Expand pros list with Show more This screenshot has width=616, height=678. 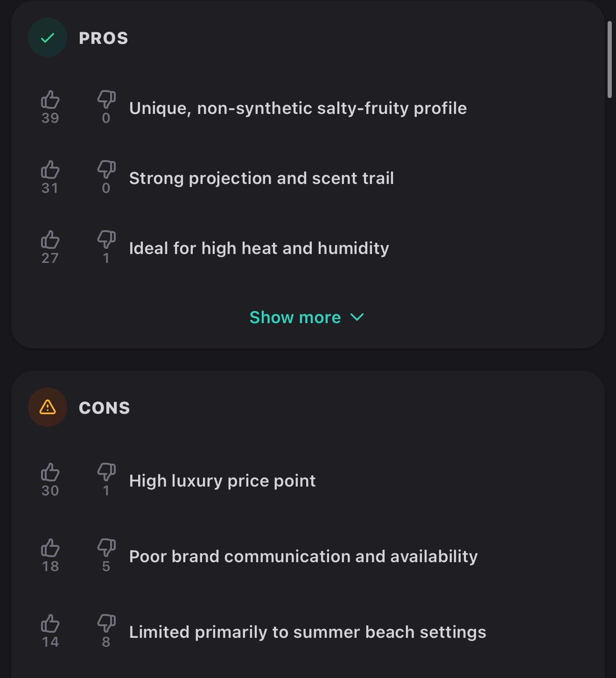coord(307,318)
